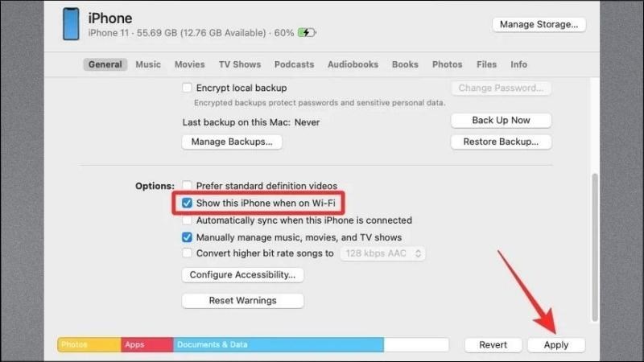Go to the Podcasts tab
Viewport: 644px width, 362px height.
[294, 64]
